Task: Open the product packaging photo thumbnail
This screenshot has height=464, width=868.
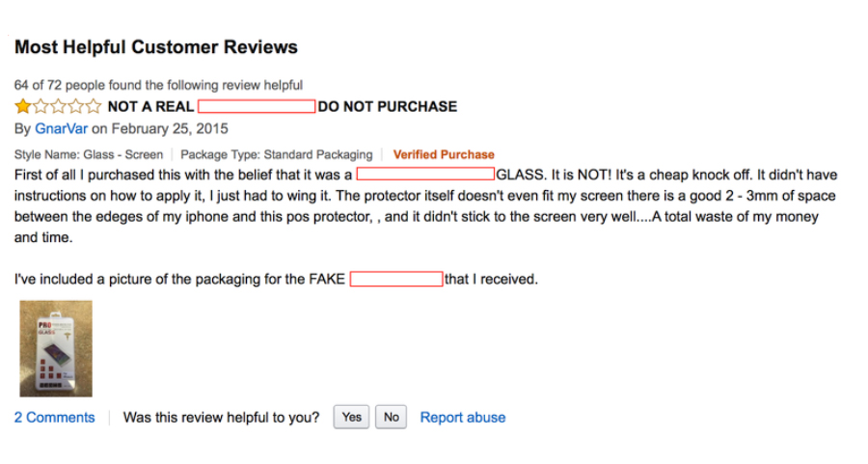Action: [56, 348]
